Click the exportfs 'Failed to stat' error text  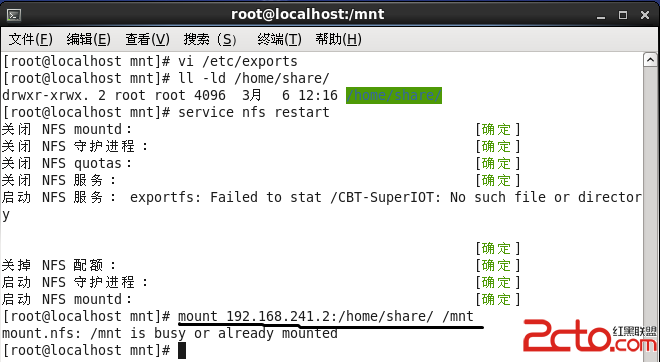click(385, 197)
